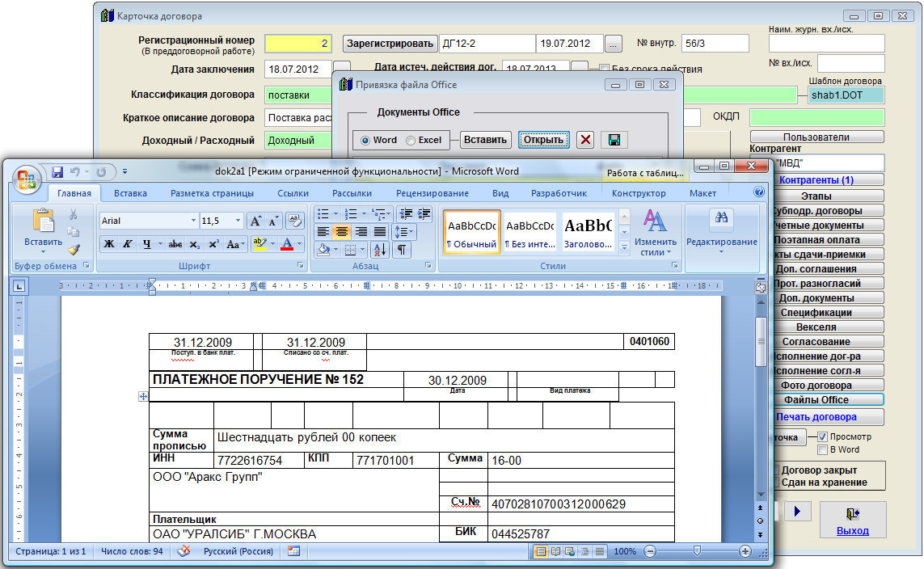Click the Format Painter brush icon
The width and height of the screenshot is (924, 569).
pyautogui.click(x=74, y=250)
